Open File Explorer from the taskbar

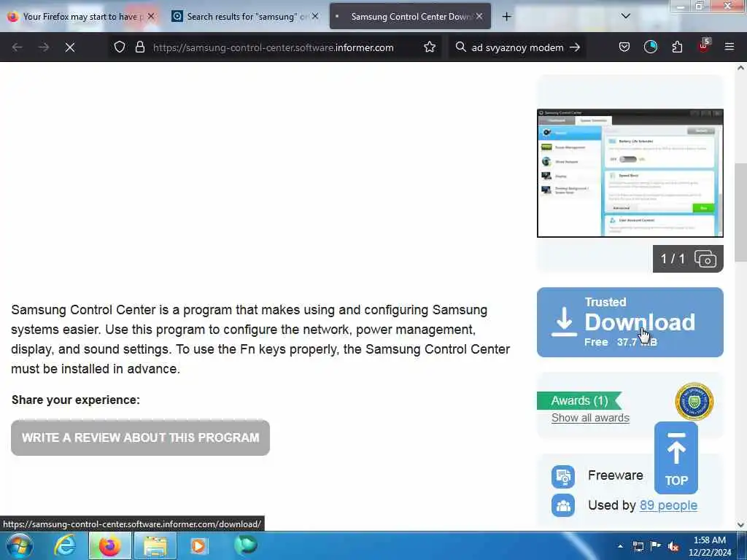point(155,545)
